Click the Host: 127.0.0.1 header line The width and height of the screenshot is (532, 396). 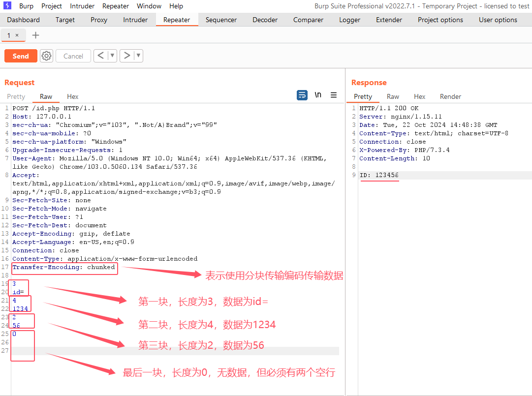coord(42,117)
